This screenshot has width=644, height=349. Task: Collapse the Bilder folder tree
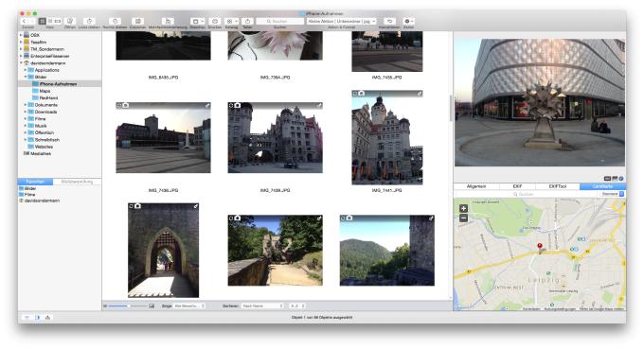tap(25, 77)
